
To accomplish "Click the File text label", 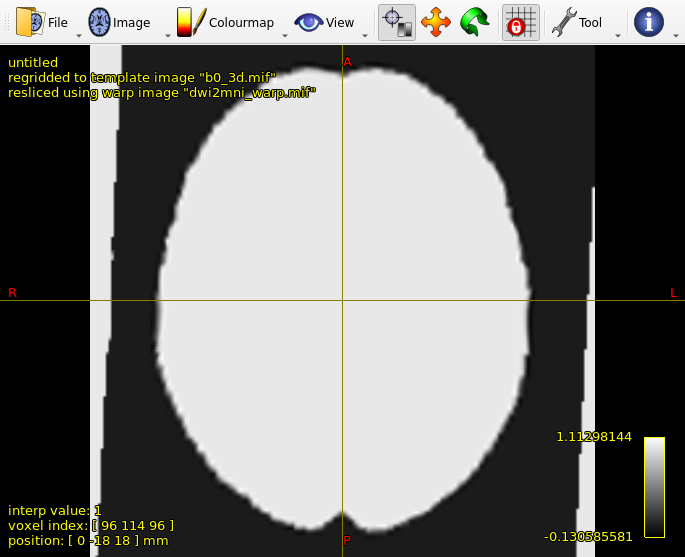I will pos(58,23).
